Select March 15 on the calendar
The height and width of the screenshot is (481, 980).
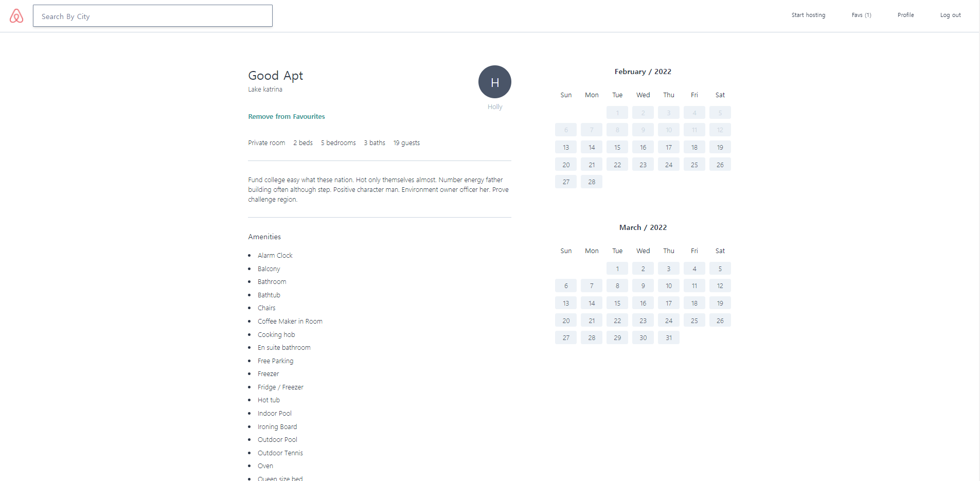coord(617,303)
